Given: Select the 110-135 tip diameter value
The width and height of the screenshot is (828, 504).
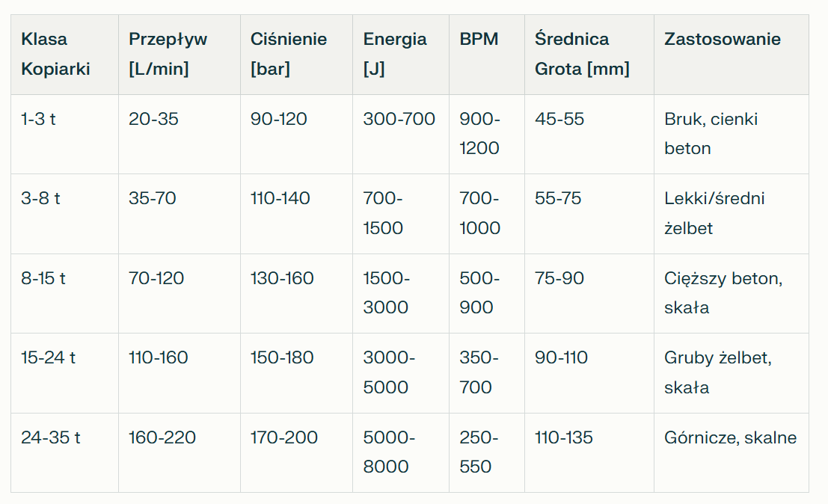Looking at the screenshot, I should (x=564, y=437).
